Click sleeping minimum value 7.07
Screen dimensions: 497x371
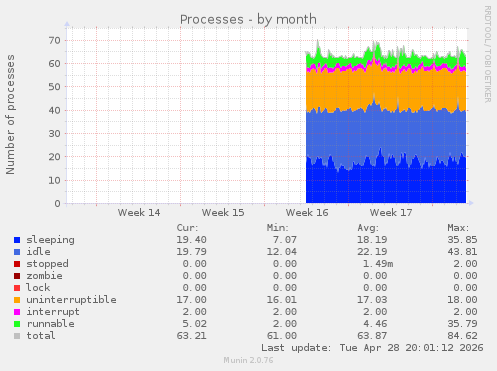coord(285,240)
